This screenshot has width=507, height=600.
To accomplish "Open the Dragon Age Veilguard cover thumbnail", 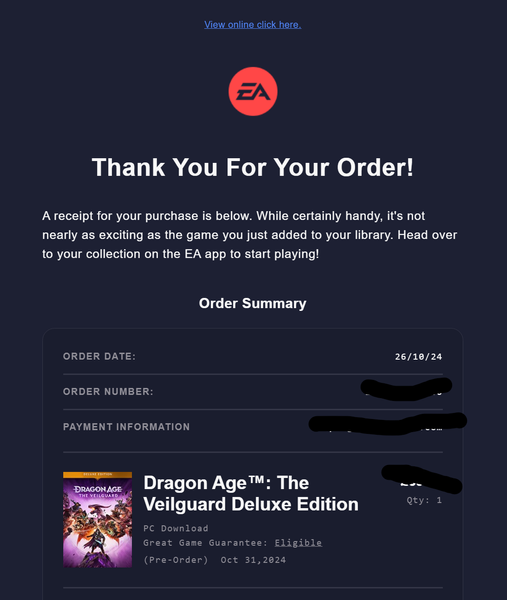I will pyautogui.click(x=98, y=519).
